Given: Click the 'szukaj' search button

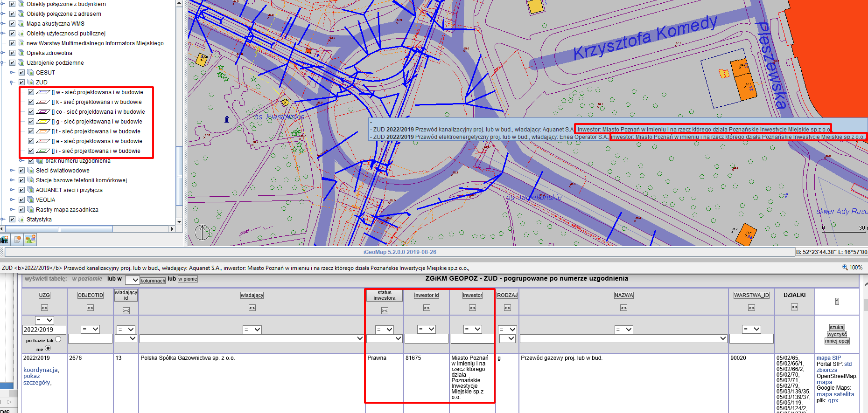Looking at the screenshot, I should click(x=837, y=327).
